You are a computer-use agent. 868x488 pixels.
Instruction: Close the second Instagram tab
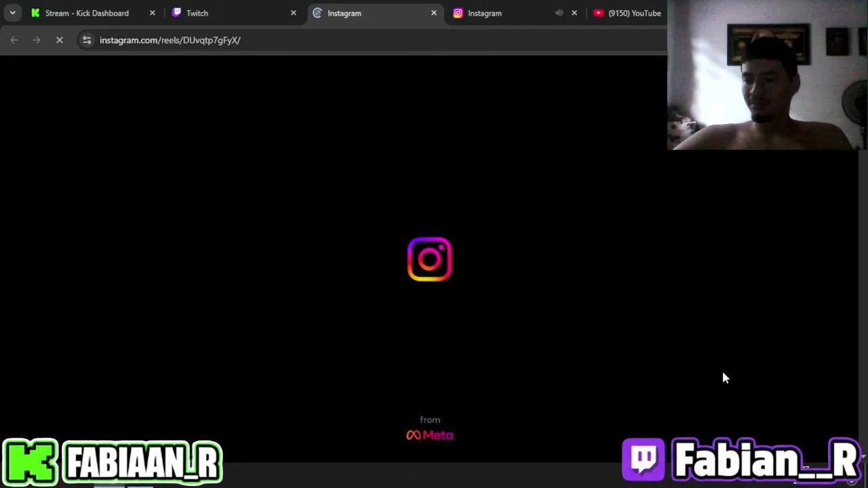click(x=574, y=13)
